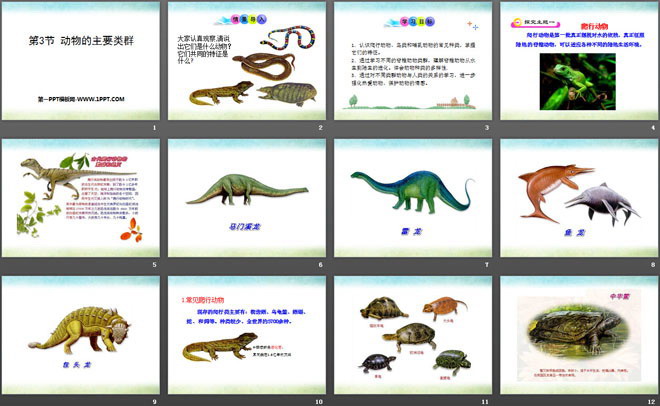Open slide 6 with 马门溪龙 dinosaur
Screen dimensions: 660x406
[247, 198]
